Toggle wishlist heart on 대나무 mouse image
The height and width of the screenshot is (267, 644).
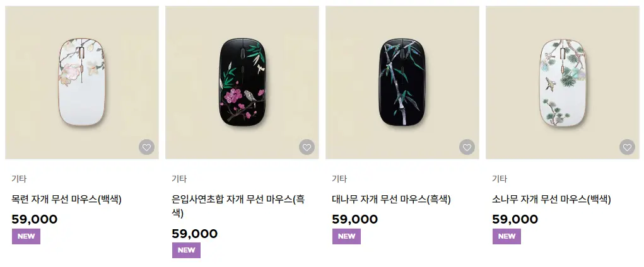click(x=467, y=147)
